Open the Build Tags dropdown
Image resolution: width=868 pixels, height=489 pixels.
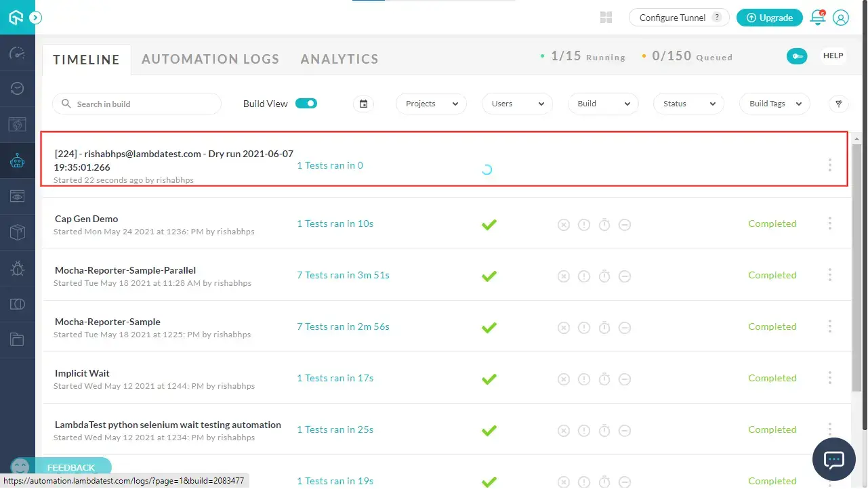pos(774,104)
